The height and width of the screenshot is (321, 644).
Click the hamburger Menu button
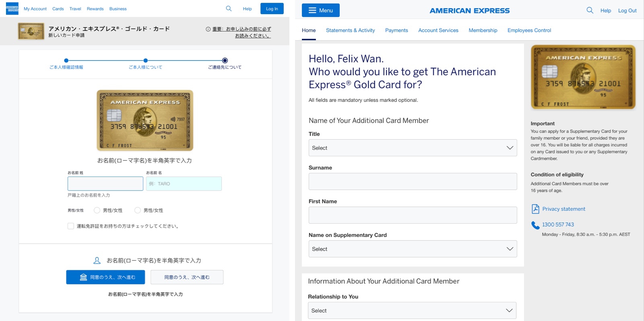[x=321, y=10]
